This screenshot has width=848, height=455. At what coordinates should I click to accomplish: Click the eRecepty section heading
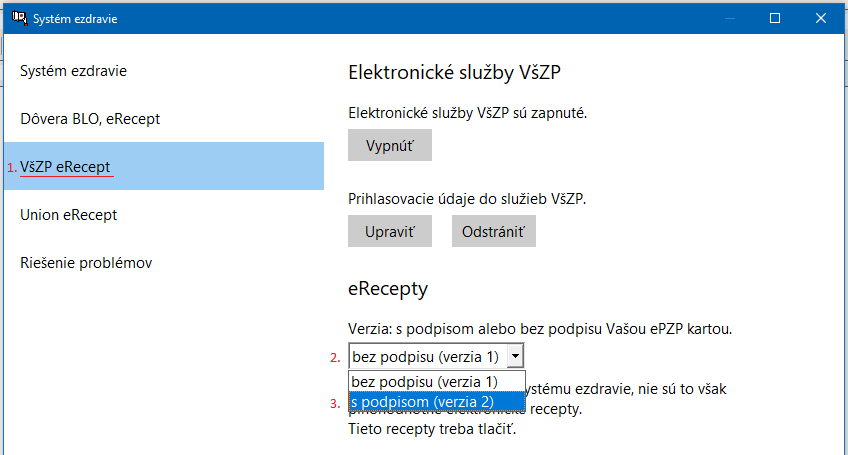click(388, 288)
